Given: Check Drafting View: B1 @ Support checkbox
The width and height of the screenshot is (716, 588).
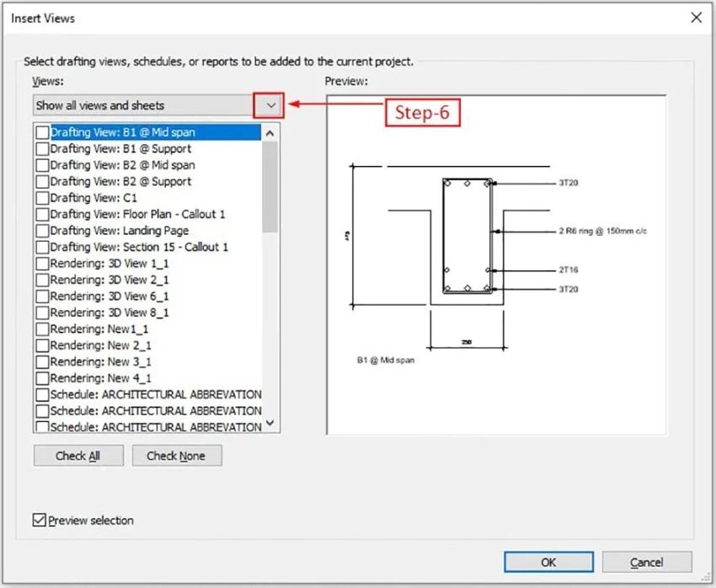Looking at the screenshot, I should pos(42,149).
